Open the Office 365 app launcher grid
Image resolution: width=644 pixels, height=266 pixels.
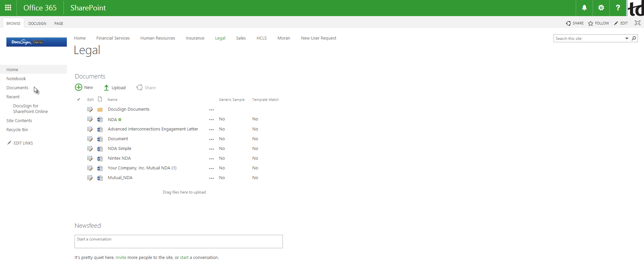[8, 8]
